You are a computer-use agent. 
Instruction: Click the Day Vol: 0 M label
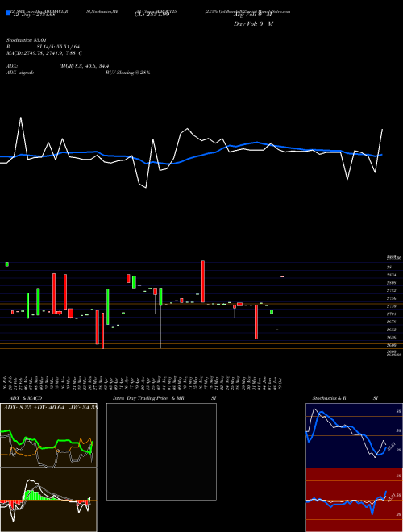click(253, 23)
